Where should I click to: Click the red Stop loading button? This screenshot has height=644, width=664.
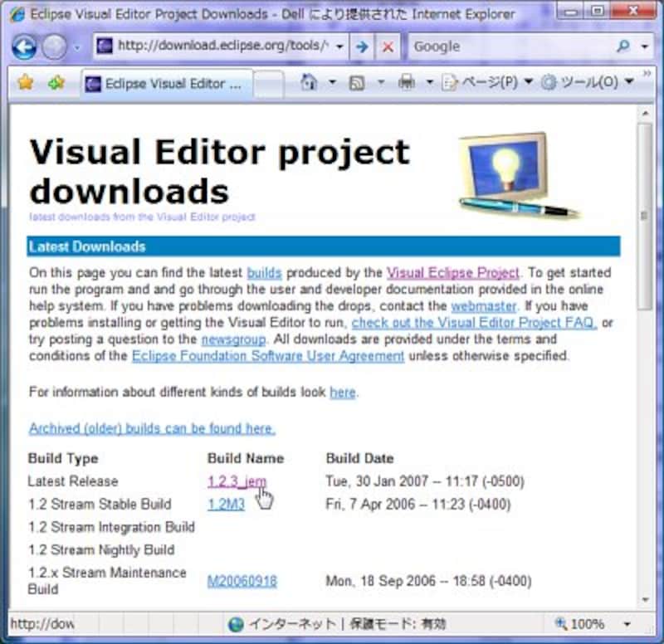[388, 46]
